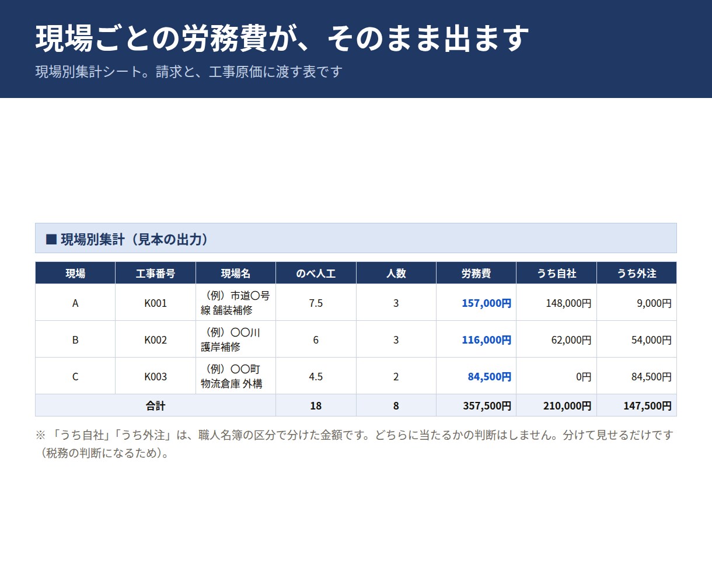Click the うち自社 column header
Screen dimensions: 712x588
557,273
